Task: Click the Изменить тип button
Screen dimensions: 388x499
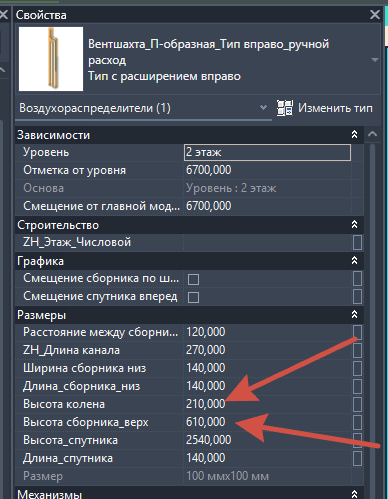Action: [325, 108]
